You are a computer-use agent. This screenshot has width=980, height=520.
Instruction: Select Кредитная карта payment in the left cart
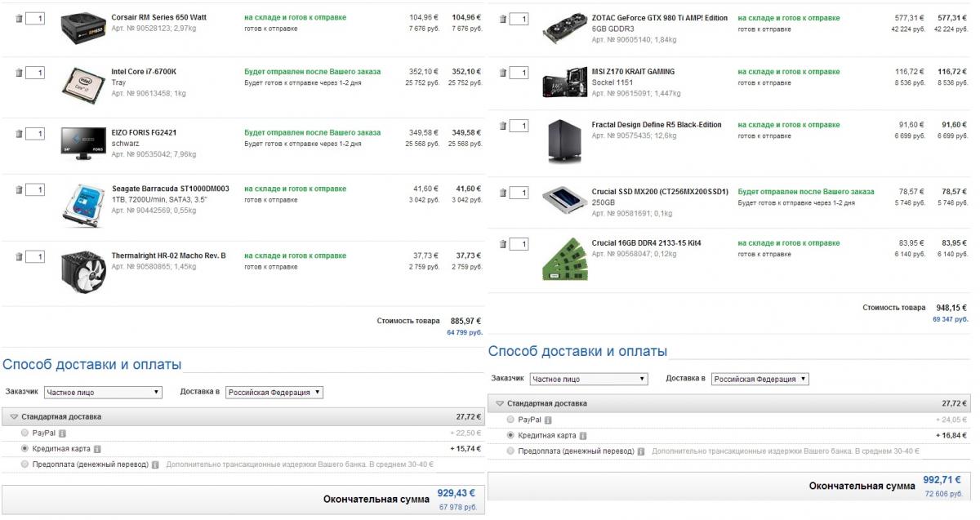pos(24,448)
